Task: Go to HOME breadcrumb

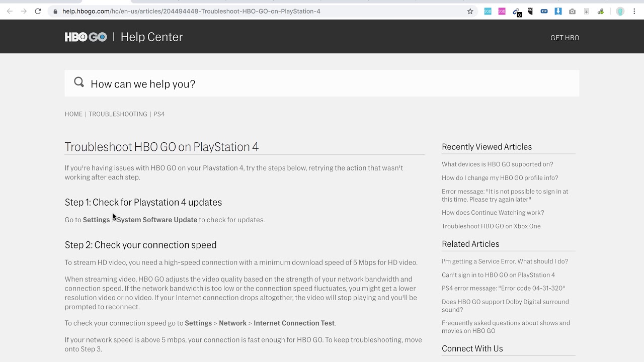Action: pyautogui.click(x=73, y=114)
